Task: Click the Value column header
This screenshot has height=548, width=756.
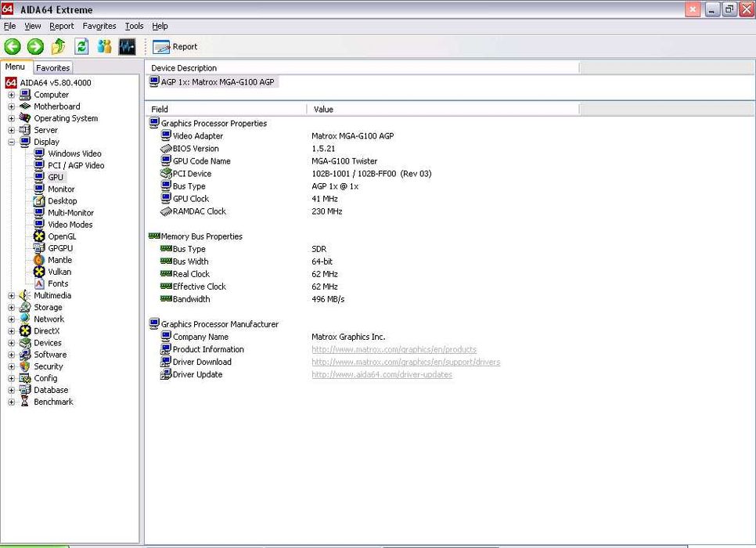Action: (443, 110)
